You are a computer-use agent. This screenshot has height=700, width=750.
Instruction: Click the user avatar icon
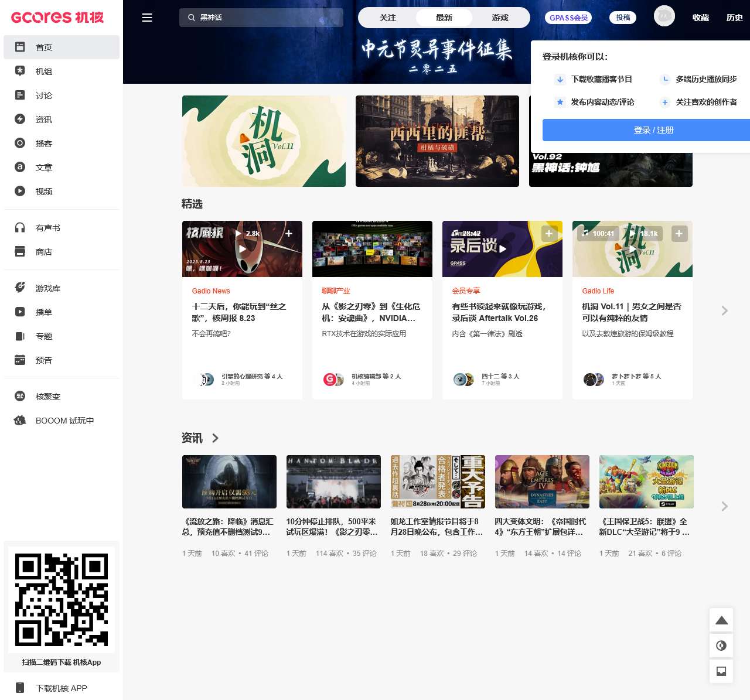click(x=664, y=16)
